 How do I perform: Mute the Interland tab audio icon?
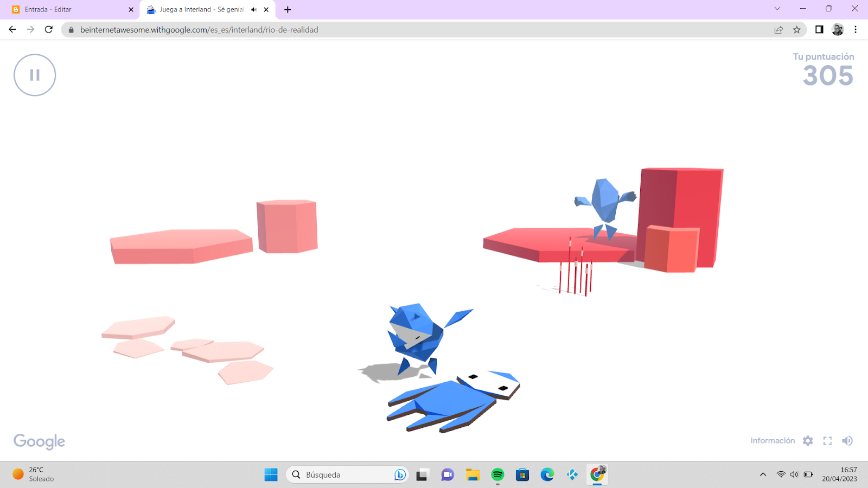[254, 9]
